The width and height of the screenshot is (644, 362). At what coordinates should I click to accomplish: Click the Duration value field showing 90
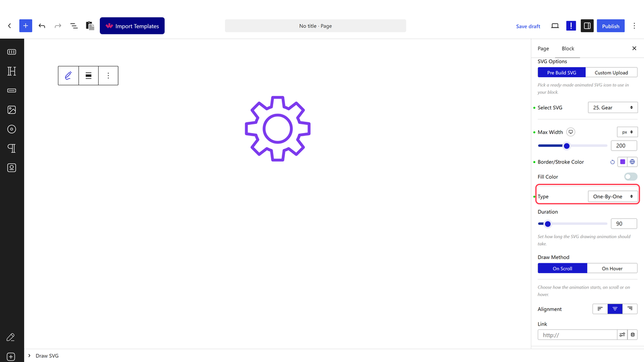[x=624, y=224]
